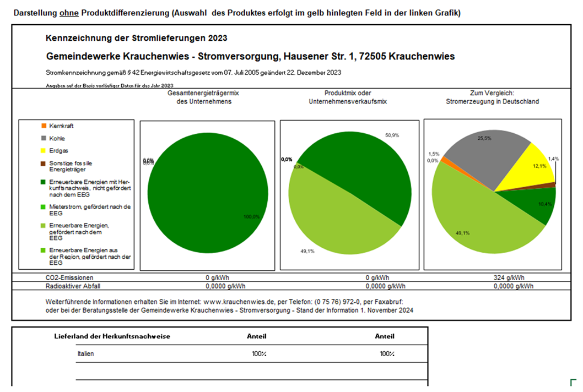Click the Zum Vergleich Stromerzeugung in Deutschland title
The height and width of the screenshot is (392, 583).
click(x=492, y=97)
